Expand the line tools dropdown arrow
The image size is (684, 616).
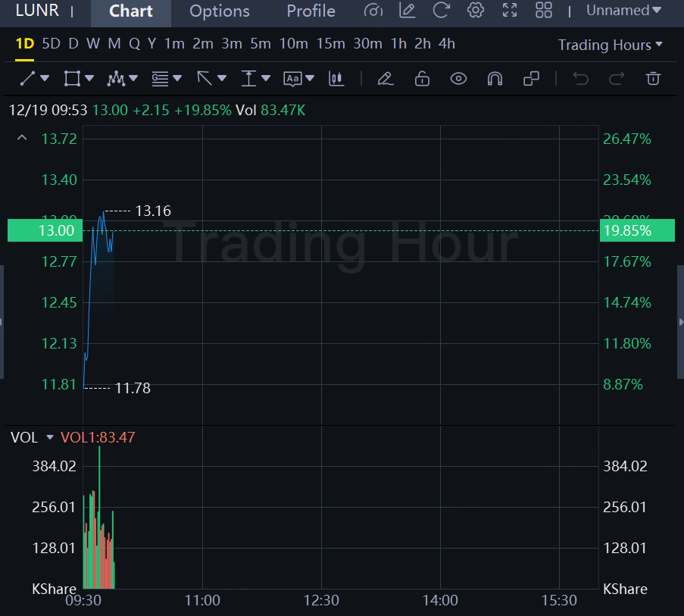(x=45, y=79)
